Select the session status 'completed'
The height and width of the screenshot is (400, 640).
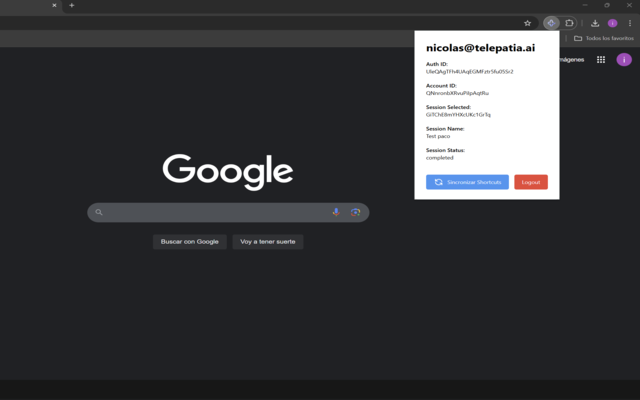point(440,158)
